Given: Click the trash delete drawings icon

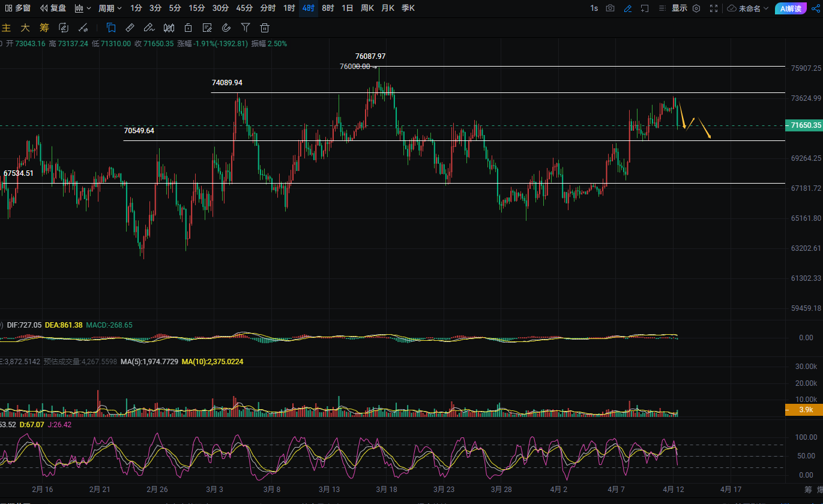Looking at the screenshot, I should [265, 28].
